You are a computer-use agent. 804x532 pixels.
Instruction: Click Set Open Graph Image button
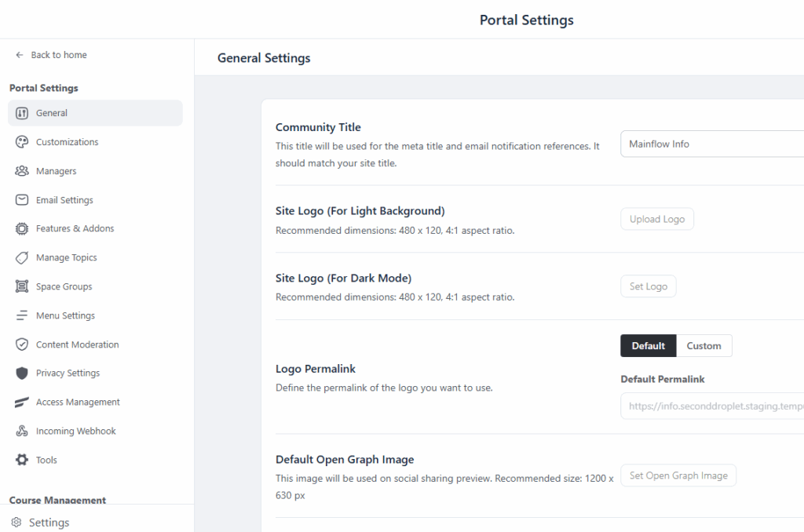tap(678, 476)
